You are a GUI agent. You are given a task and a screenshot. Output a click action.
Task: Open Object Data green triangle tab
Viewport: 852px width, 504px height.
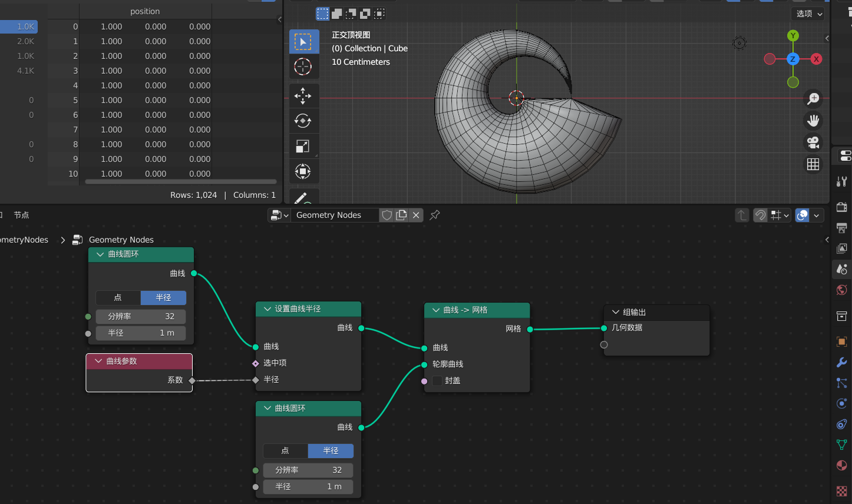(842, 445)
